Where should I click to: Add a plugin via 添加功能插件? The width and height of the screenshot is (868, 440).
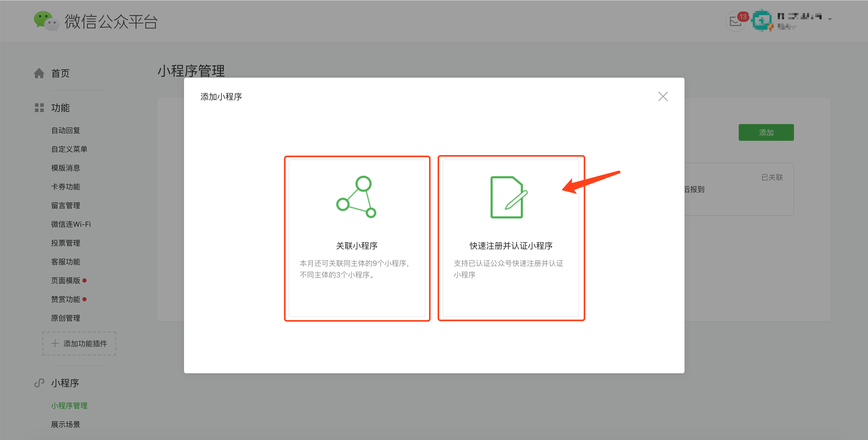pyautogui.click(x=79, y=344)
